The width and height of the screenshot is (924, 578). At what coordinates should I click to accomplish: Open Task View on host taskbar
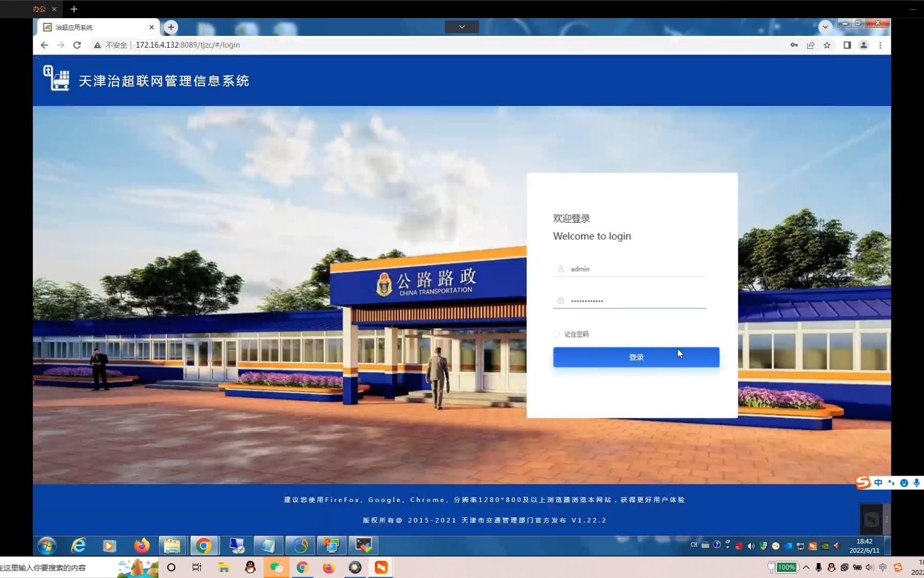point(197,567)
